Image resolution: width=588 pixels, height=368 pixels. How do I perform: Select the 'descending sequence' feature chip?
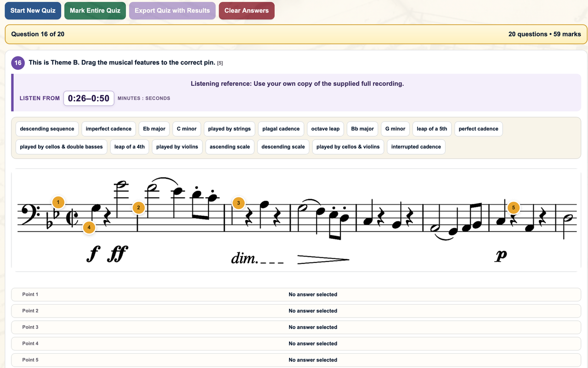[47, 129]
